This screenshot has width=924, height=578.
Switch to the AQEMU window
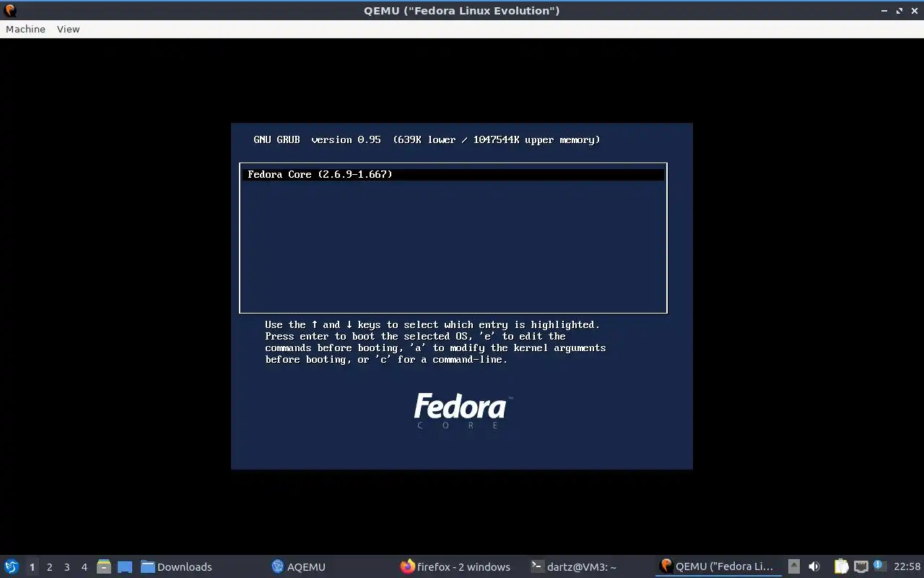(x=299, y=566)
